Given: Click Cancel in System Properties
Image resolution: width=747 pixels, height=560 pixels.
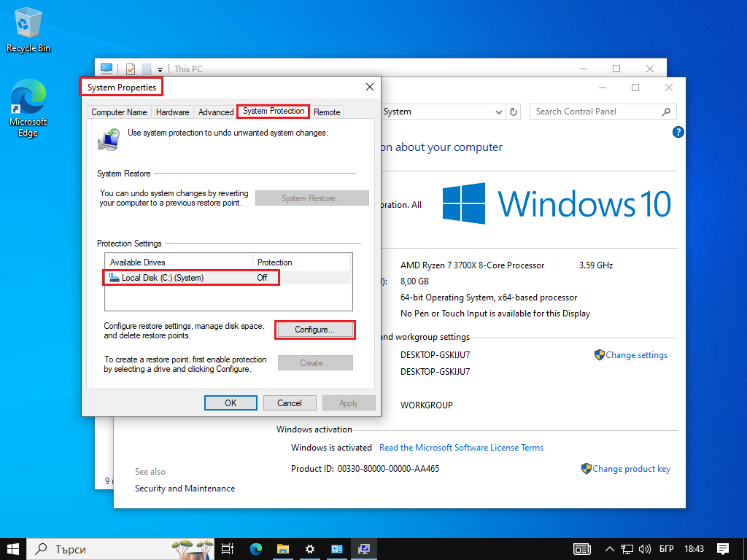Looking at the screenshot, I should click(289, 402).
